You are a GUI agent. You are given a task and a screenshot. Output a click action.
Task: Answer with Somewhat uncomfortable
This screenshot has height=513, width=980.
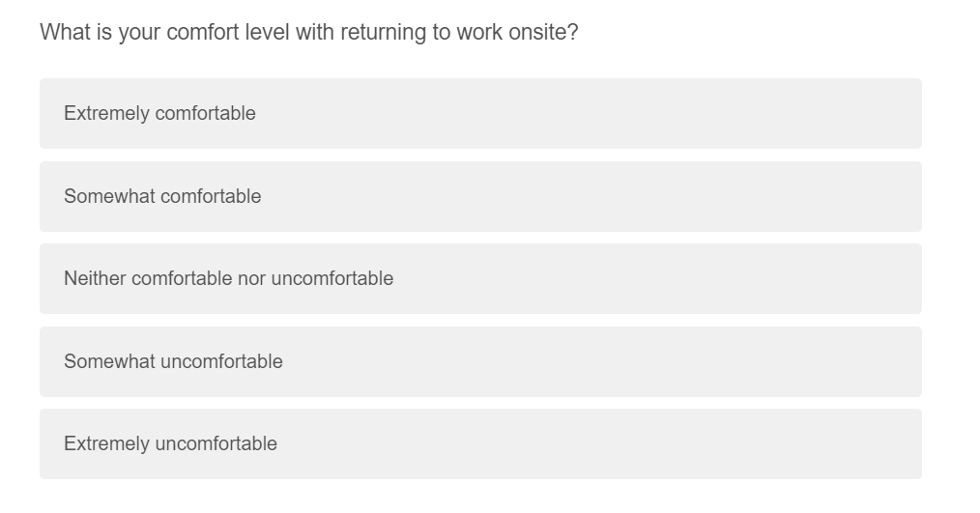tap(480, 361)
